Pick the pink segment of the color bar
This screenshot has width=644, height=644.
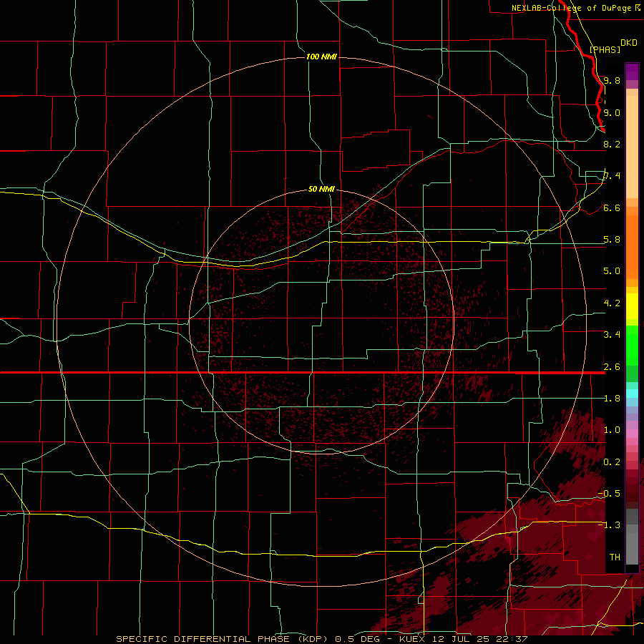(632, 434)
